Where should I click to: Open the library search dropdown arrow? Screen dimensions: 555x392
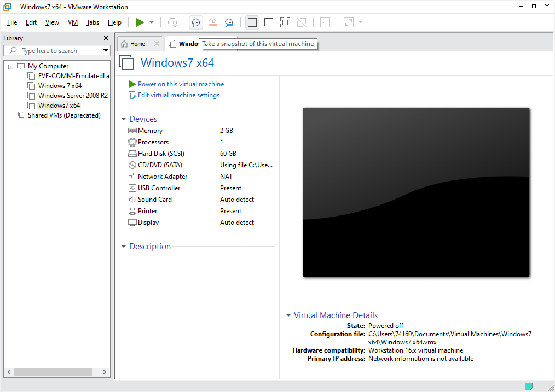pos(106,50)
